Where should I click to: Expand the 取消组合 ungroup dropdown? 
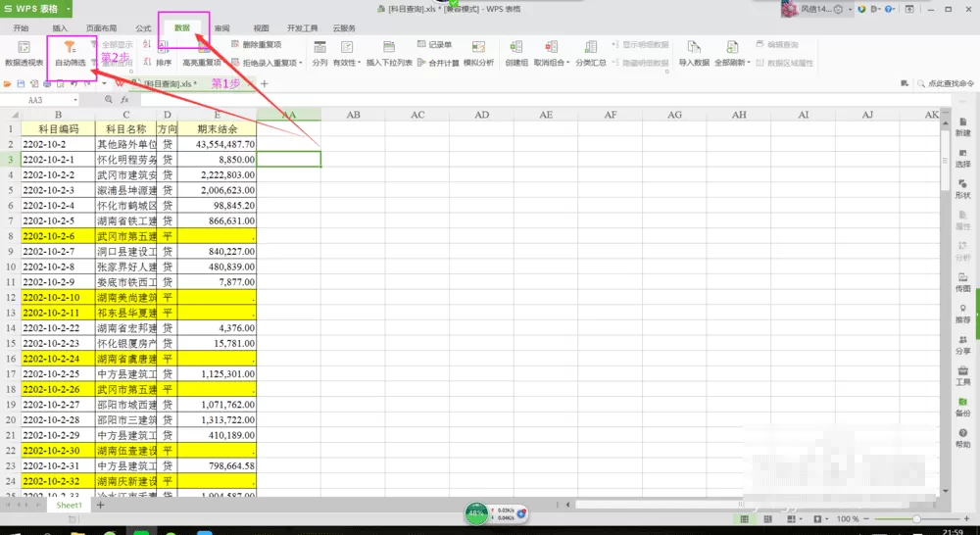click(567, 63)
